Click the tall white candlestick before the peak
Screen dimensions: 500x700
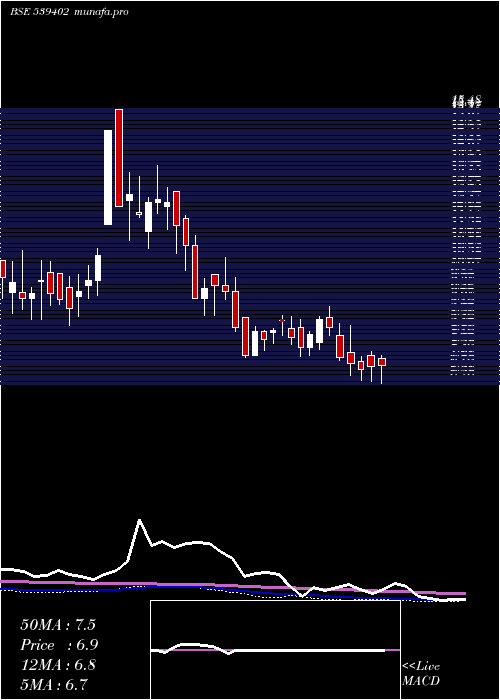point(108,177)
